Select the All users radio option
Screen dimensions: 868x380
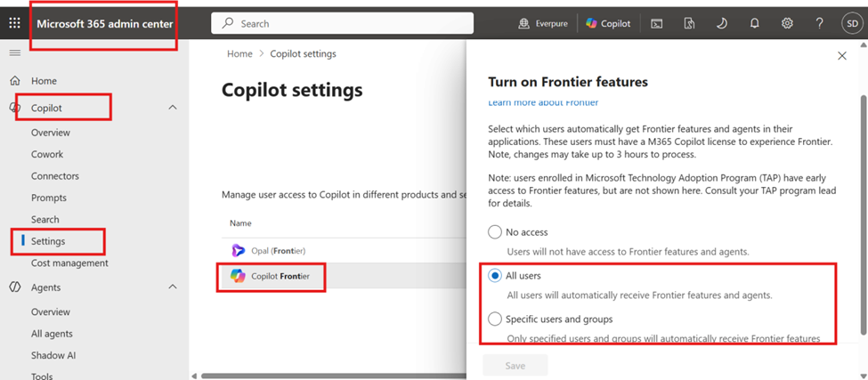[494, 276]
